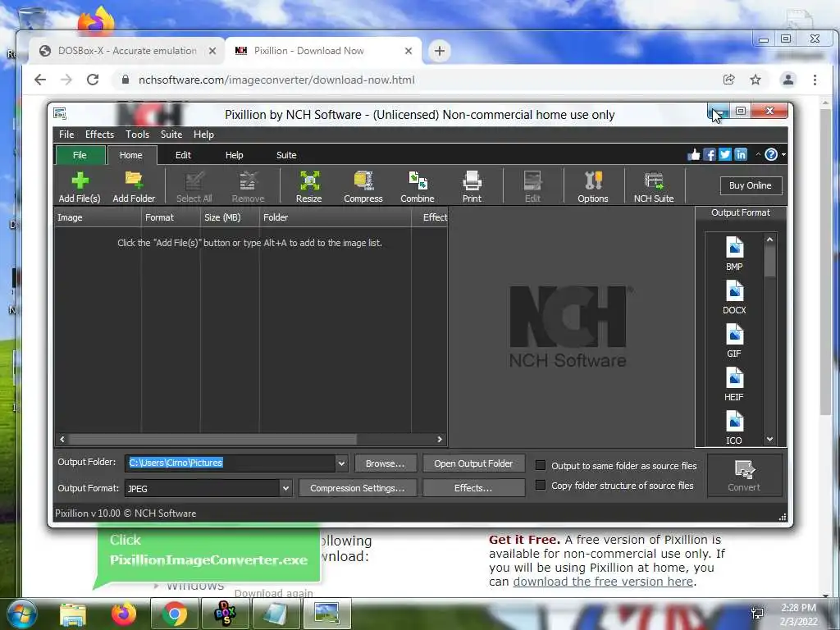Click the LinkedIn share icon
The image size is (840, 630).
point(741,155)
